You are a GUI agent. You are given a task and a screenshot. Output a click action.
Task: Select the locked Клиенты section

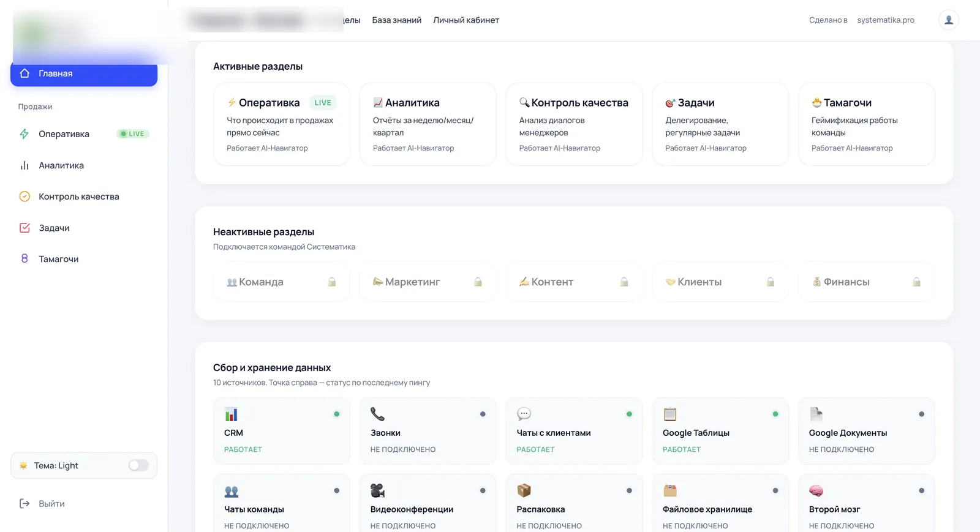coord(720,282)
